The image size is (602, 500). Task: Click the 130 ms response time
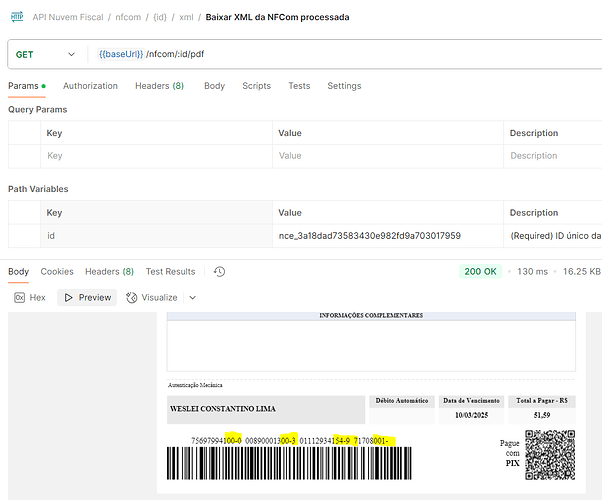[x=533, y=272]
